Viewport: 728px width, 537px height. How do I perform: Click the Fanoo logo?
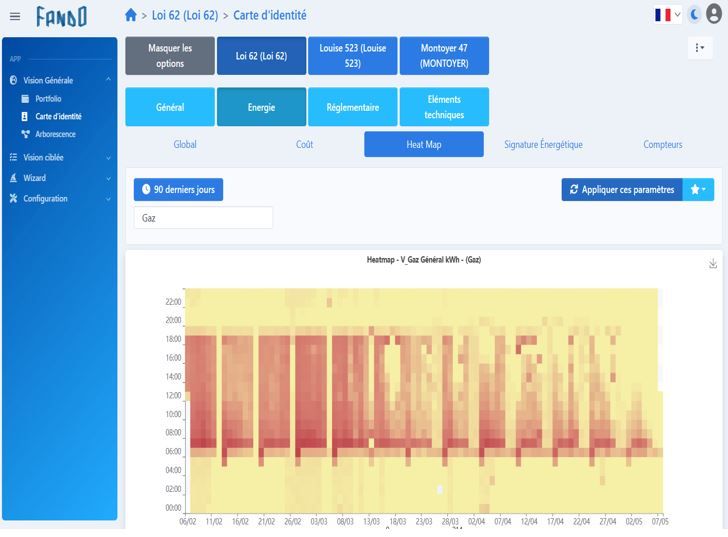(x=61, y=17)
